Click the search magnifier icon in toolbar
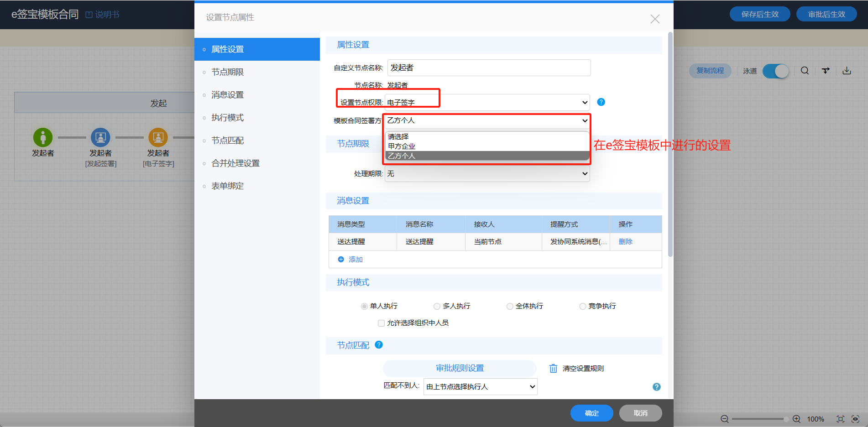The width and height of the screenshot is (868, 427). coord(805,71)
